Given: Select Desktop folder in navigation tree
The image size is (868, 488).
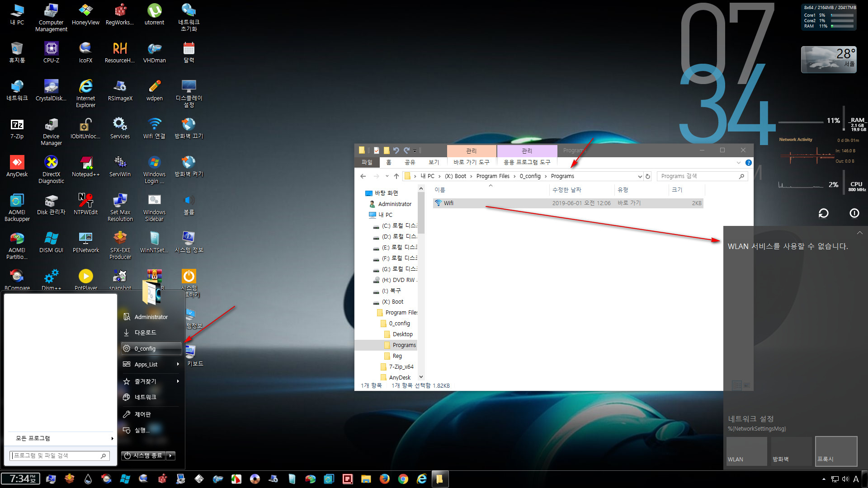Looking at the screenshot, I should (402, 334).
